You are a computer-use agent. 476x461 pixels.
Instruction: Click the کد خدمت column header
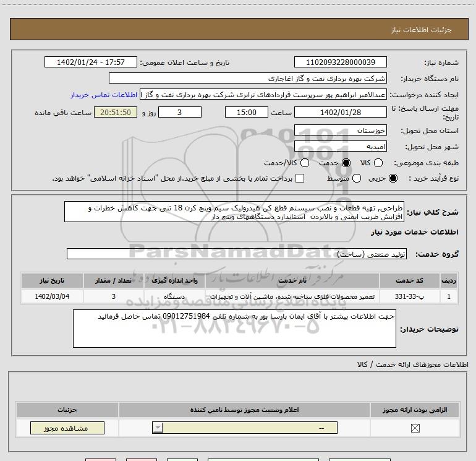[x=409, y=280]
